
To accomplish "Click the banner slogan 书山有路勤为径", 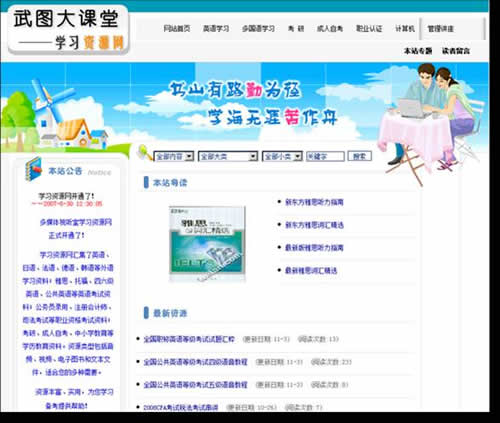I will pos(235,90).
